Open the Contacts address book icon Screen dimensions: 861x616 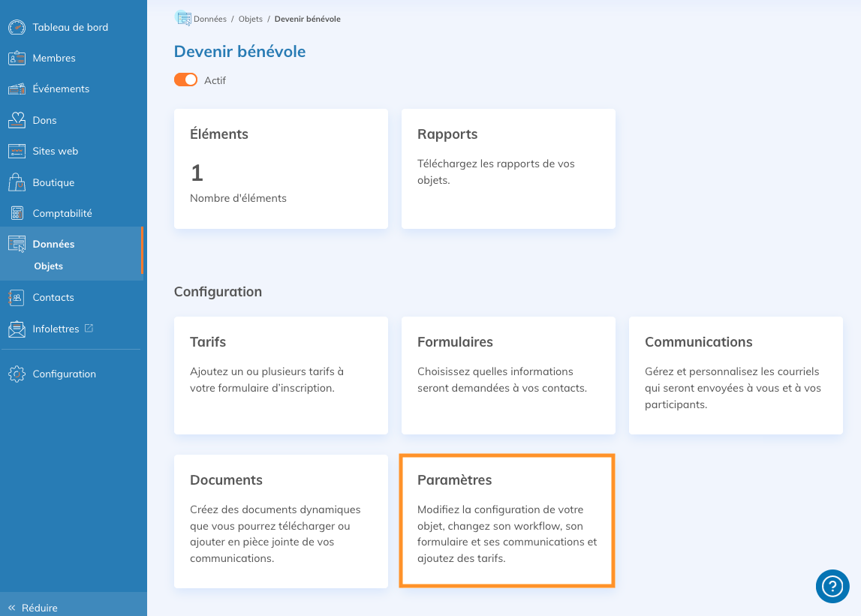[x=17, y=298]
